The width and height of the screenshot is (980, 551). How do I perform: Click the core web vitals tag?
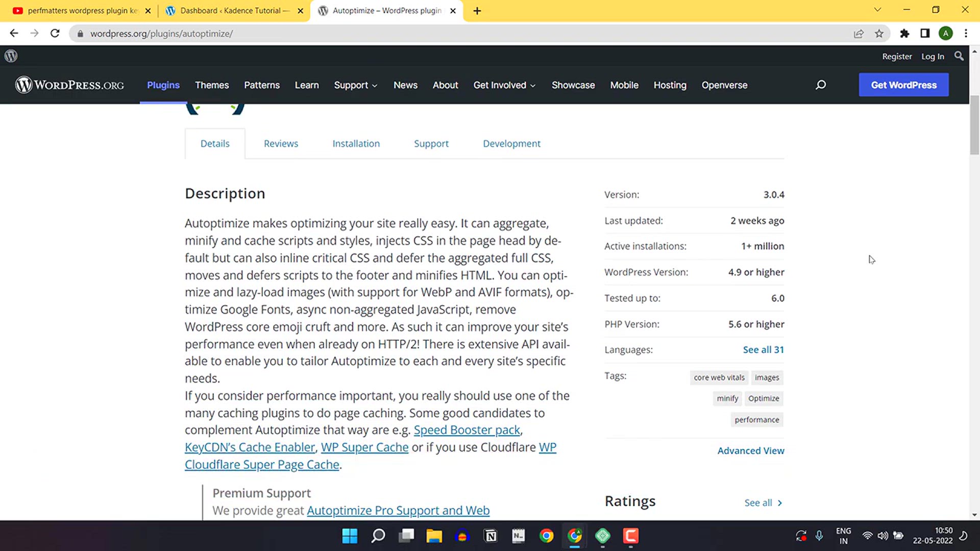[x=719, y=378]
